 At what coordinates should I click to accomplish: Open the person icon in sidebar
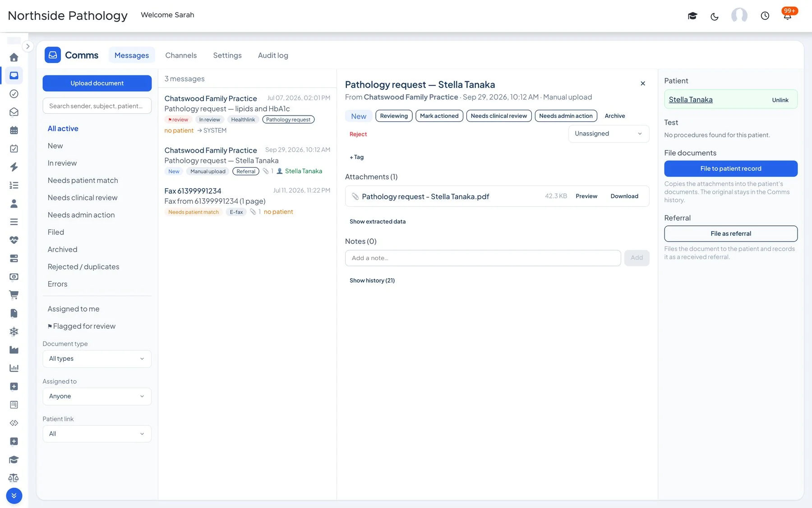point(14,204)
